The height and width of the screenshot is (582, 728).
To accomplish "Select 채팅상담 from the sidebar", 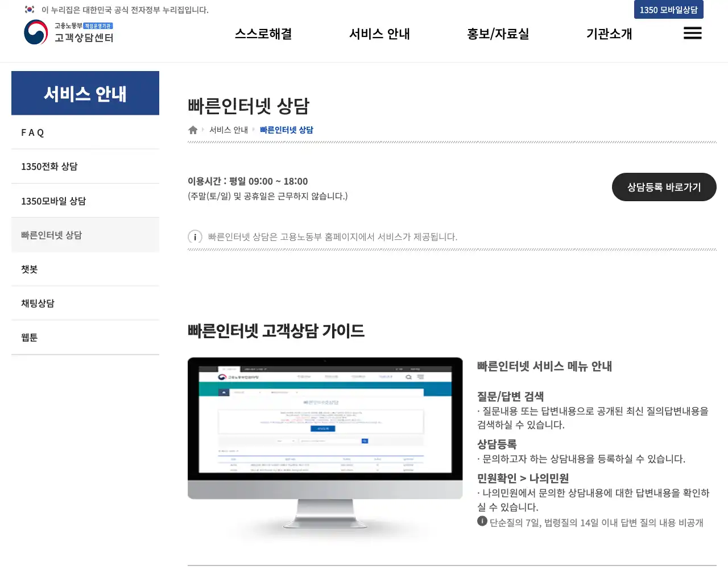I will (38, 303).
